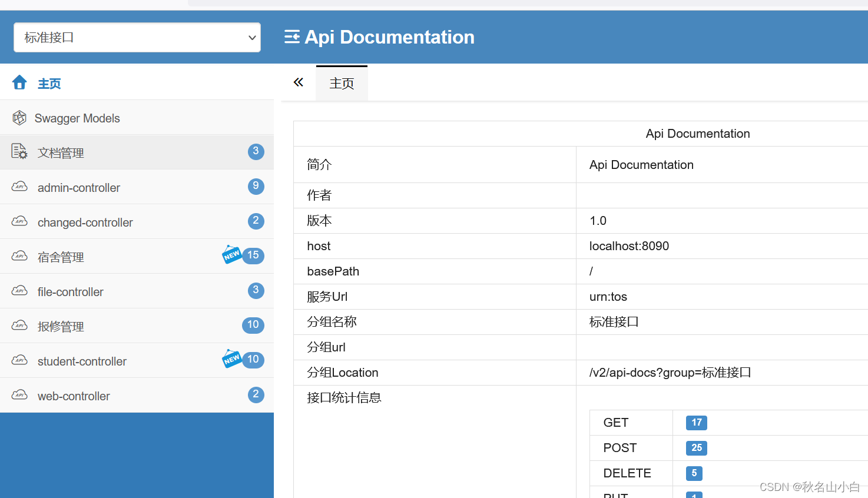
Task: Click the API cloud icon for student-controller
Action: pyautogui.click(x=19, y=360)
